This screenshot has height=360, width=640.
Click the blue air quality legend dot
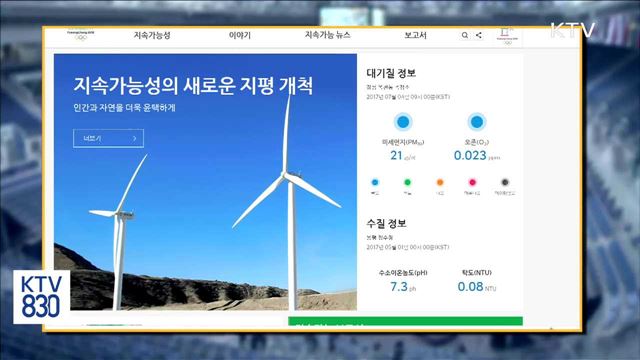pyautogui.click(x=375, y=182)
